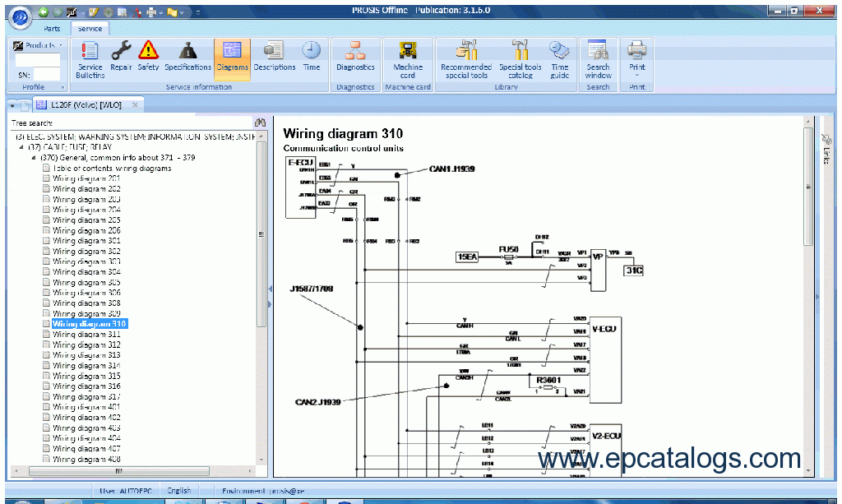Click the 31C box in wiring diagram
Screen dimensions: 842x504
(x=633, y=270)
